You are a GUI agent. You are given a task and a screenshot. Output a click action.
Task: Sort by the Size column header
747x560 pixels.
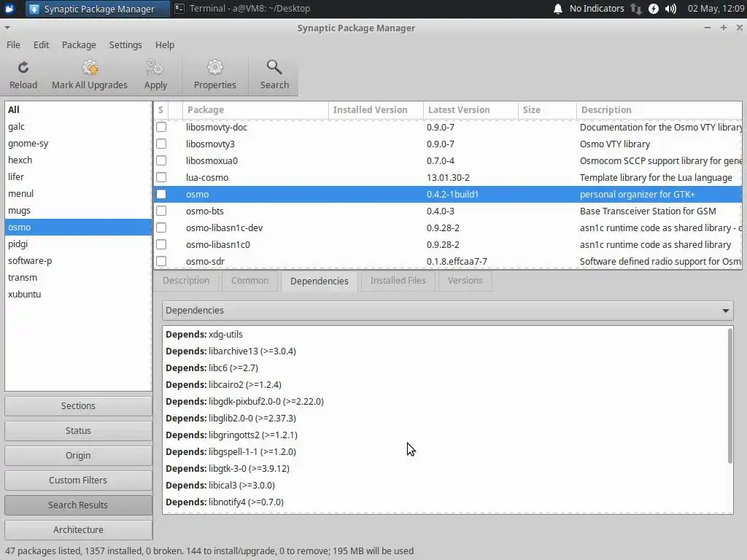point(547,110)
